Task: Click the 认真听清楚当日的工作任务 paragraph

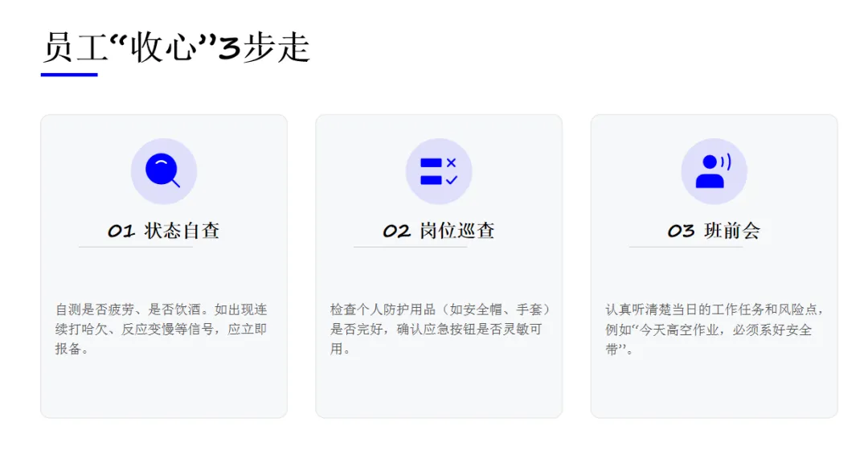Action: point(714,329)
